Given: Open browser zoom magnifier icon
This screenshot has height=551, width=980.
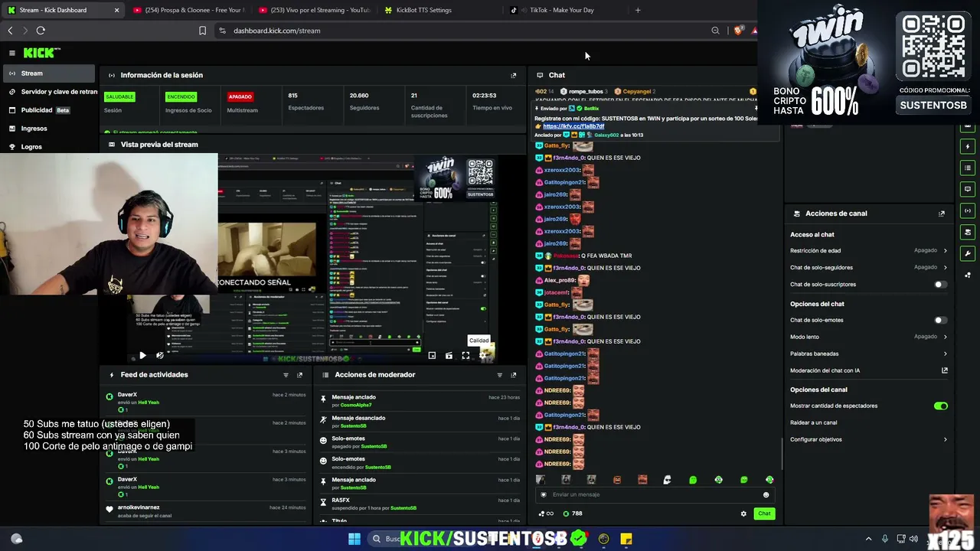Looking at the screenshot, I should coord(715,31).
